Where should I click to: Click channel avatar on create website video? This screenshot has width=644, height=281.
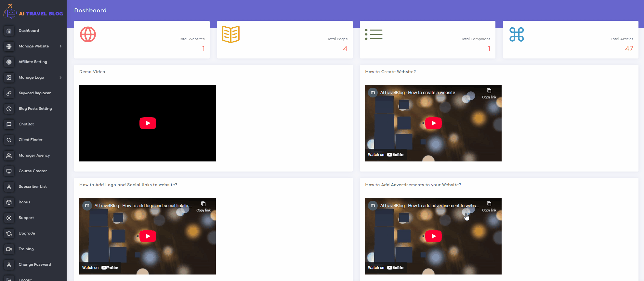click(x=373, y=93)
